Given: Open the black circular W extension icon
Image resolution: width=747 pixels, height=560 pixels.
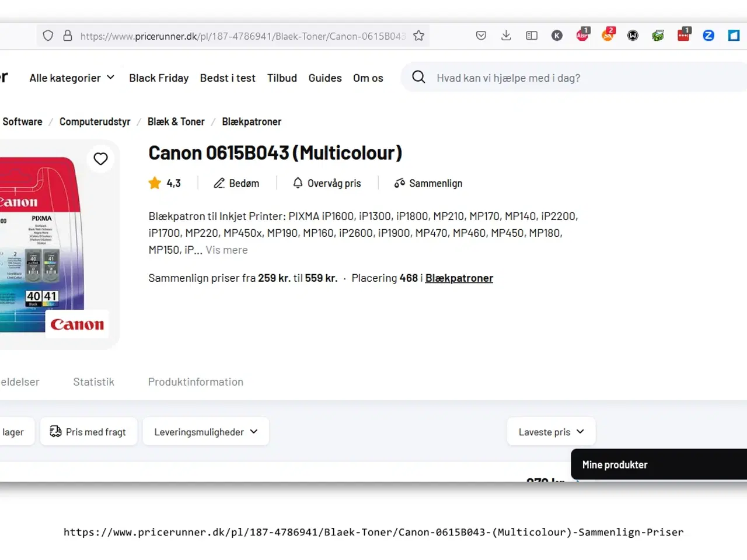Looking at the screenshot, I should 633,36.
